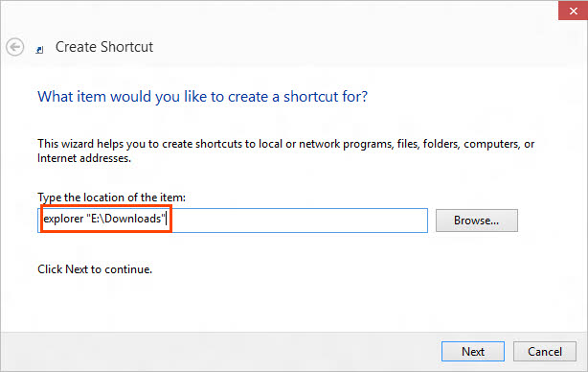Cancel the shortcut wizard

coord(545,351)
